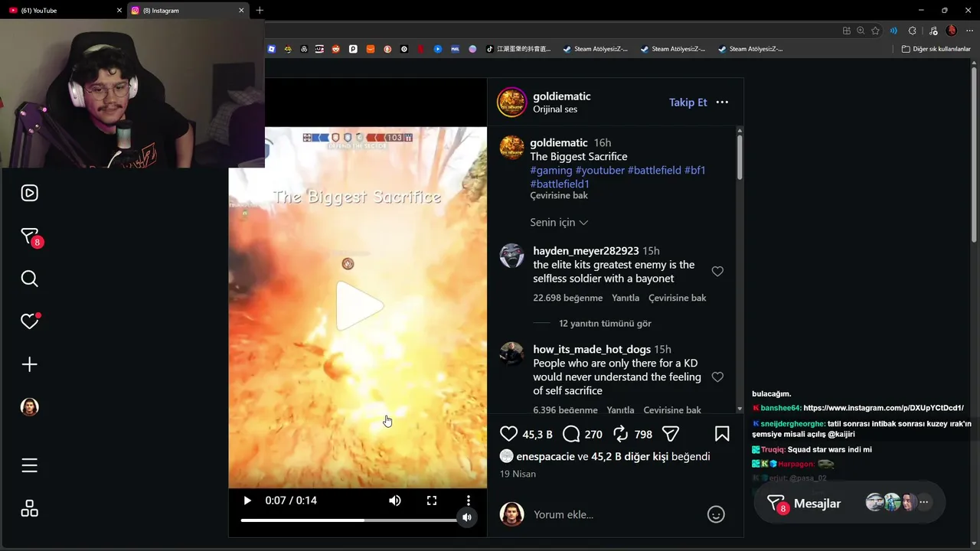
Task: Open the #battlefield hashtag
Action: [655, 171]
